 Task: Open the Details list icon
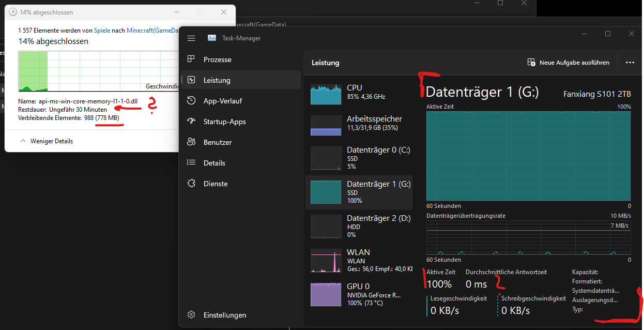191,162
